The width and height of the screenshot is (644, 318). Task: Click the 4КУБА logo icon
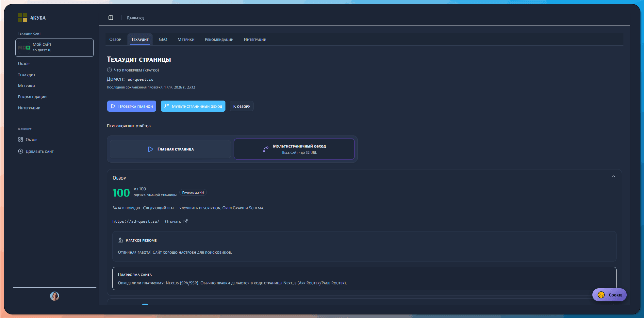(23, 18)
